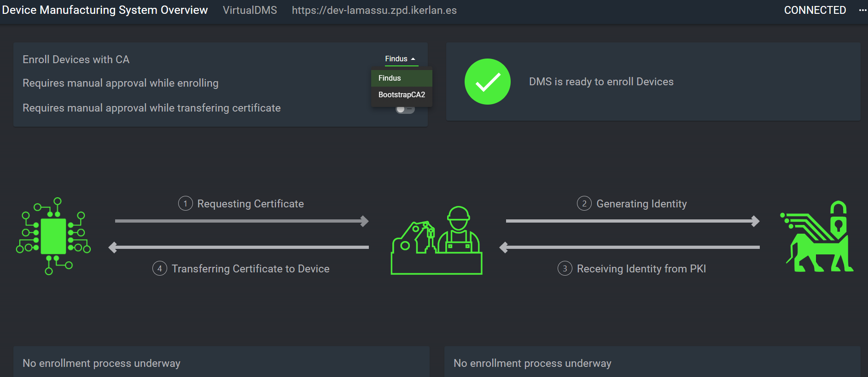Click the Requesting Certificate right arrow
This screenshot has height=377, width=868.
pyautogui.click(x=242, y=221)
